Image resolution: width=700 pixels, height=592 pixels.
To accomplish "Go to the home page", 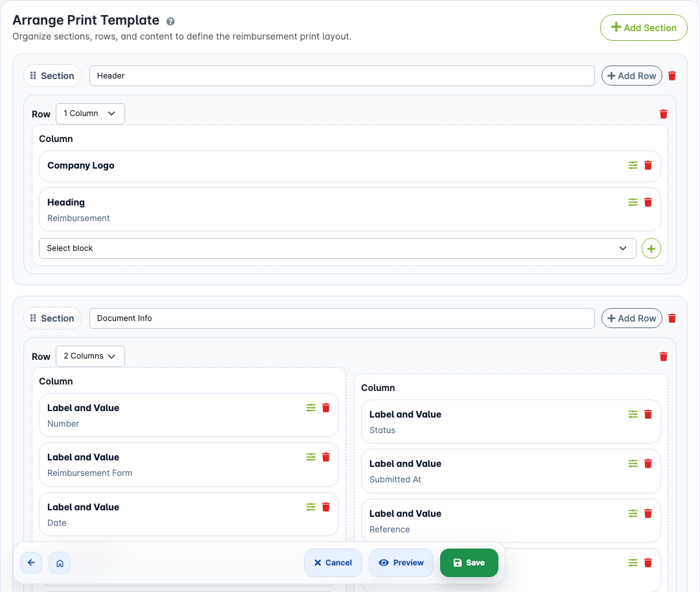I will click(x=60, y=563).
